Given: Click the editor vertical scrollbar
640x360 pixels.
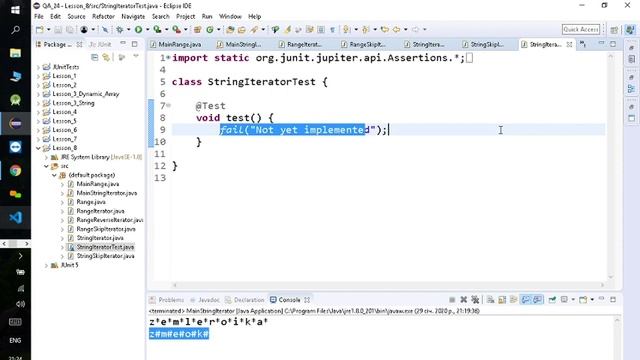Looking at the screenshot, I should point(611,167).
